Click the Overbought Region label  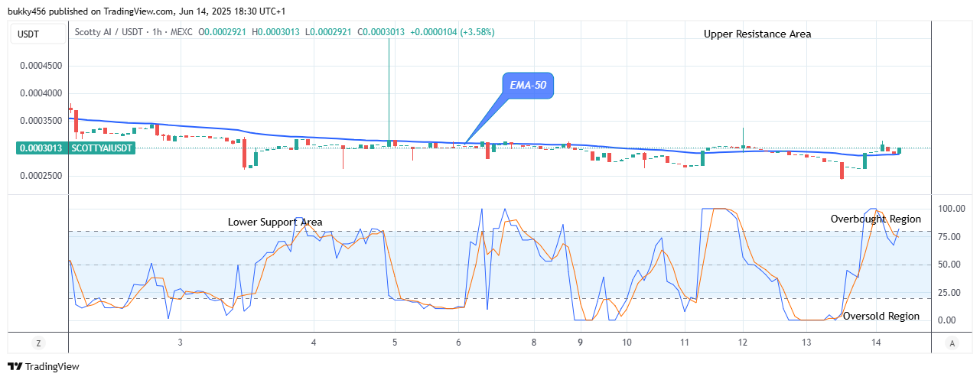[x=876, y=219]
